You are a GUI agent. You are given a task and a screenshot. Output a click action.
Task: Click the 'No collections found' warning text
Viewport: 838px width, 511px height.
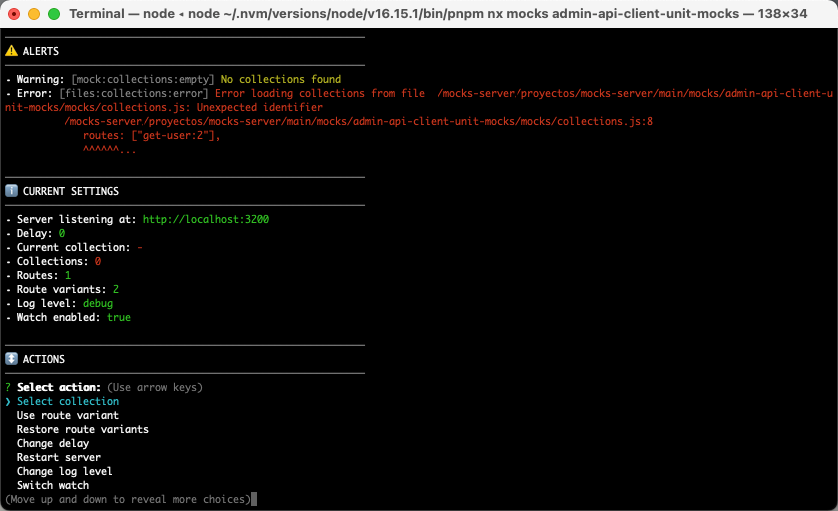pos(281,79)
